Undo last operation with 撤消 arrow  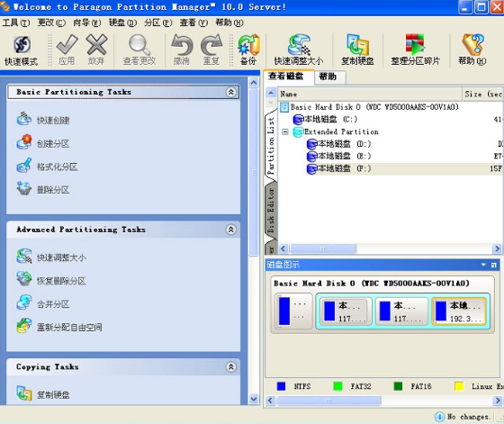(182, 50)
